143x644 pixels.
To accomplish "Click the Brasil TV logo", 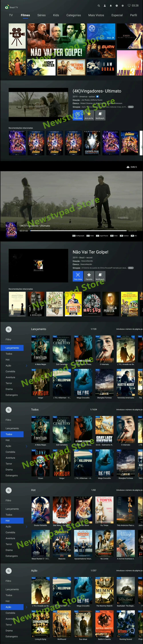I will [11, 7].
